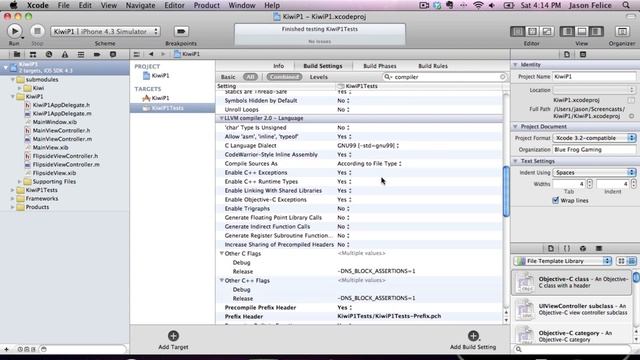Toggle debug area view button
Image resolution: width=640 pixels, height=360 pixels.
coord(582,31)
